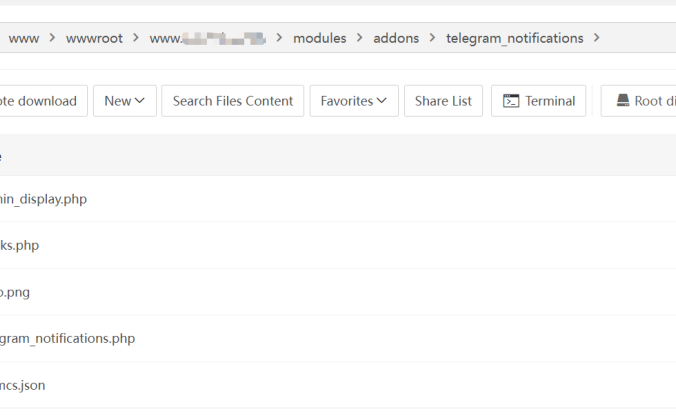Image resolution: width=676 pixels, height=418 pixels.
Task: Go to the www folder in breadcrumb
Action: pyautogui.click(x=23, y=38)
